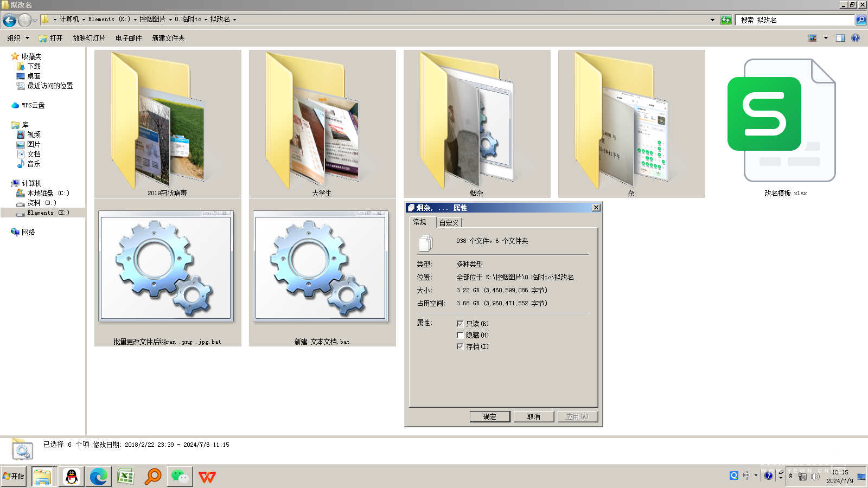Toggle the 存档 archive checkbox
Viewport: 868px width, 488px height.
(x=460, y=346)
